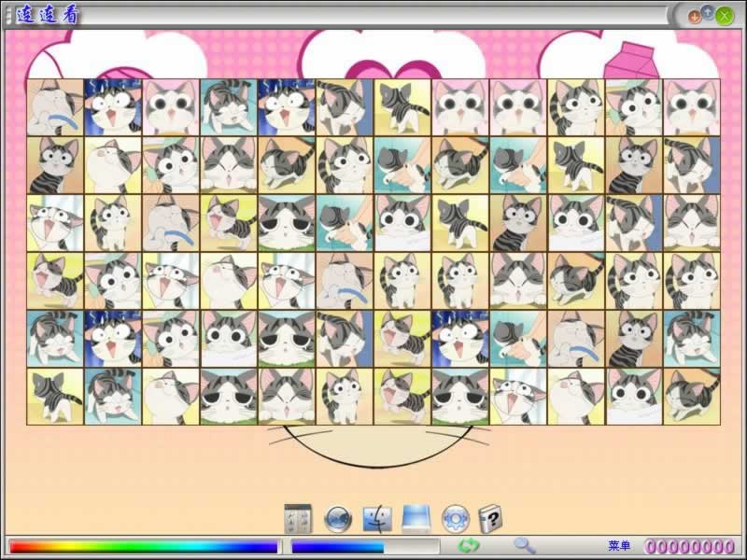Click the green refresh shuffle arrows
This screenshot has height=560, width=747.
[469, 546]
